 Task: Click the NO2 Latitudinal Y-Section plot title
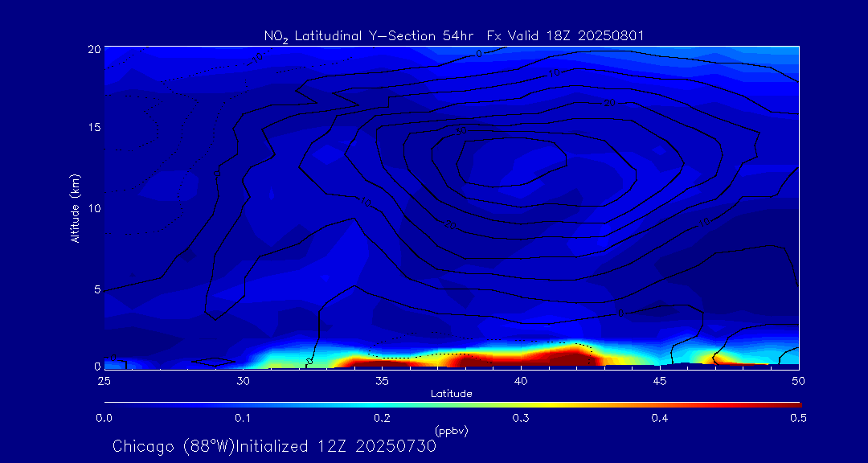pyautogui.click(x=454, y=35)
